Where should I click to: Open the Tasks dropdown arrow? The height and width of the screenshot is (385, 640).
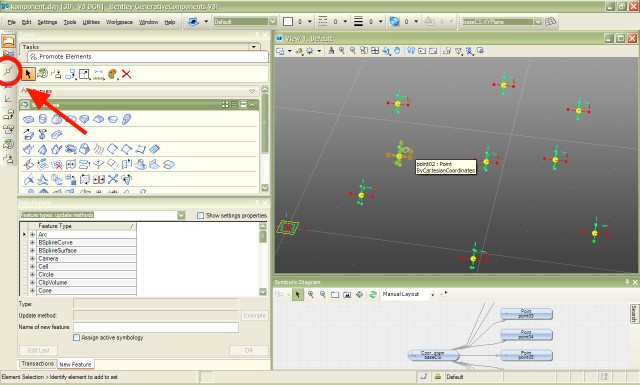[254, 47]
